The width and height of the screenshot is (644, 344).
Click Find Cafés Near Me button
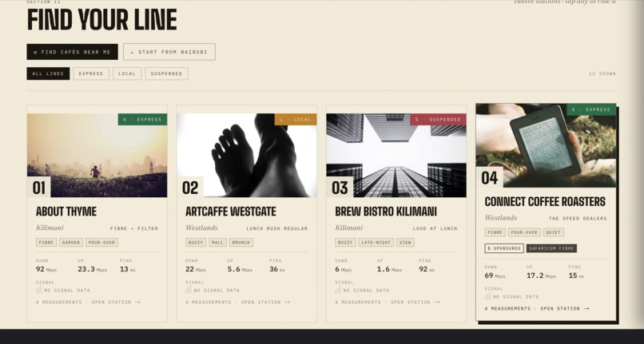point(72,52)
